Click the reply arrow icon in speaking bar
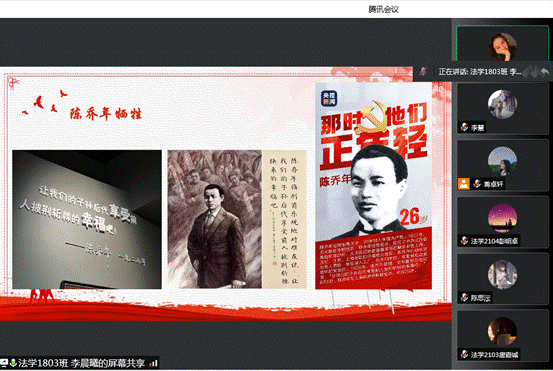The width and height of the screenshot is (553, 371). click(x=545, y=72)
